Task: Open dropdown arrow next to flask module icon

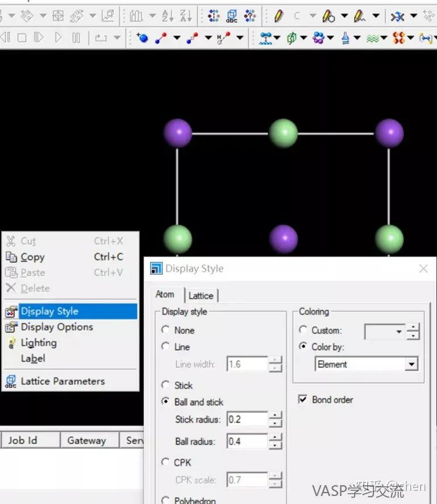Action: (357, 38)
